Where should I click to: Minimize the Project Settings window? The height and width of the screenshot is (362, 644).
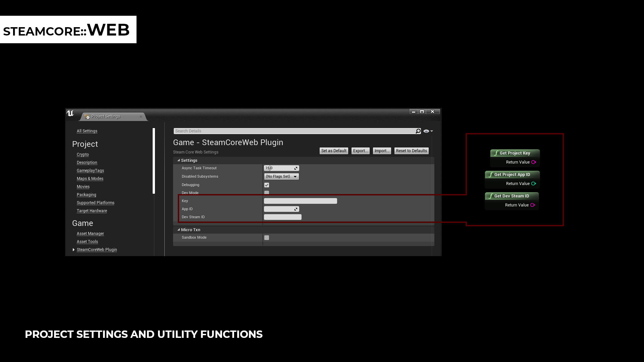click(414, 112)
